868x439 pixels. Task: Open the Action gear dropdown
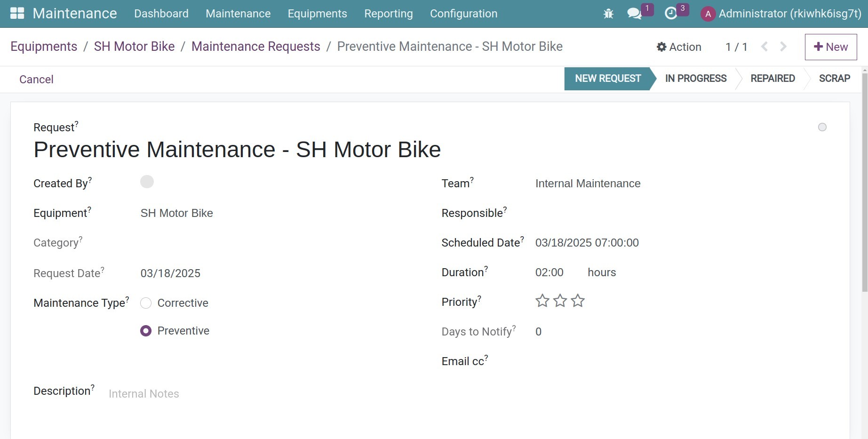[679, 47]
